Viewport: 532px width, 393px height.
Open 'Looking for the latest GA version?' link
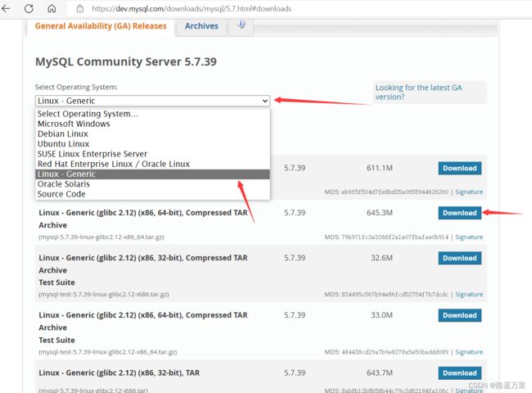click(418, 92)
